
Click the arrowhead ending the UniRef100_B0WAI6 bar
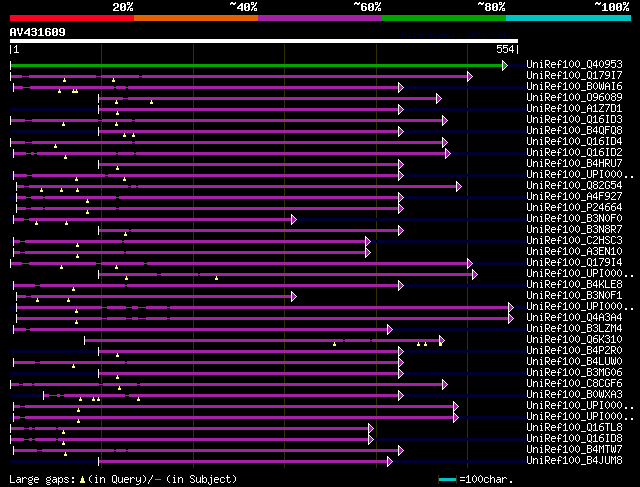click(x=401, y=87)
